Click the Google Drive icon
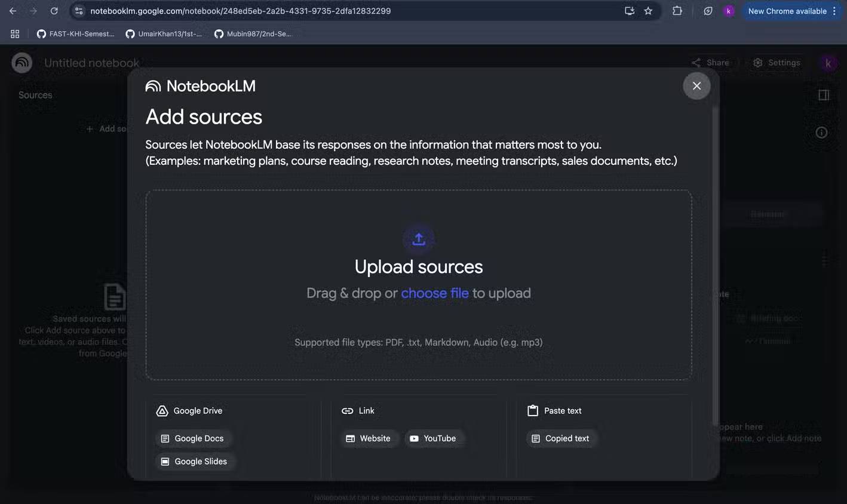Screen dimensions: 847x504 pyautogui.click(x=162, y=411)
